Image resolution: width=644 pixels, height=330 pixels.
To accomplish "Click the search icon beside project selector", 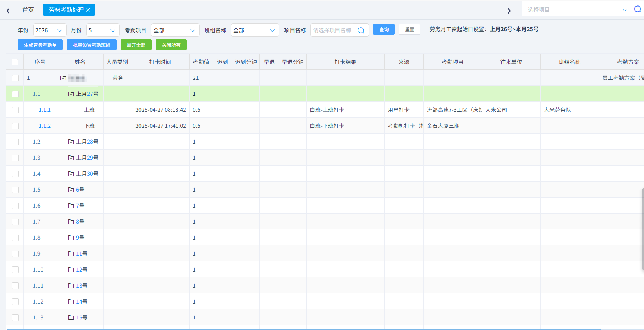I will coord(638,9).
